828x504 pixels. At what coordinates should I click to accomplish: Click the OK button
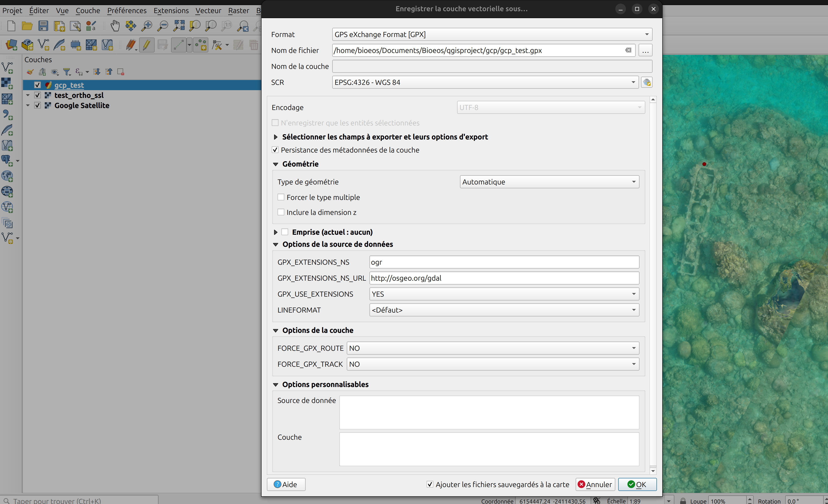[x=637, y=484]
